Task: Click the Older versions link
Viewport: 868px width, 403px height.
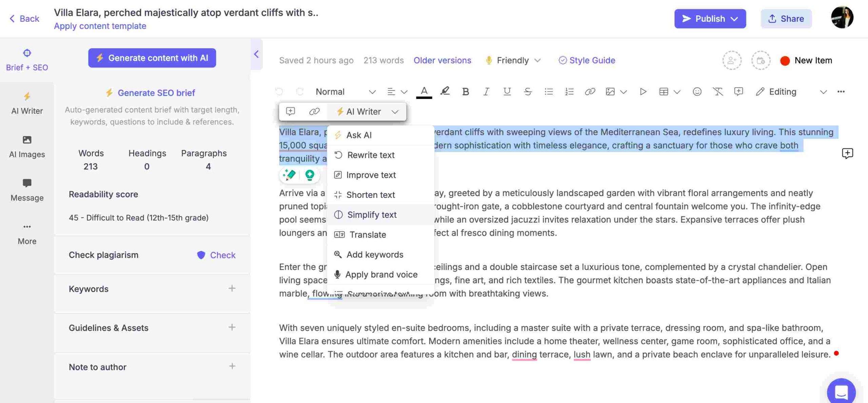Action: pyautogui.click(x=442, y=60)
